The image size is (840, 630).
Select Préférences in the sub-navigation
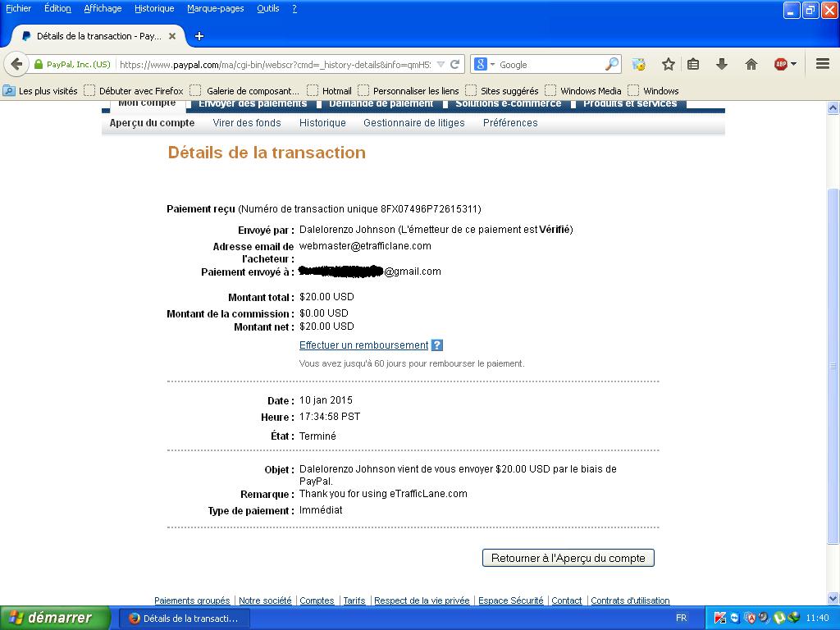pos(510,123)
